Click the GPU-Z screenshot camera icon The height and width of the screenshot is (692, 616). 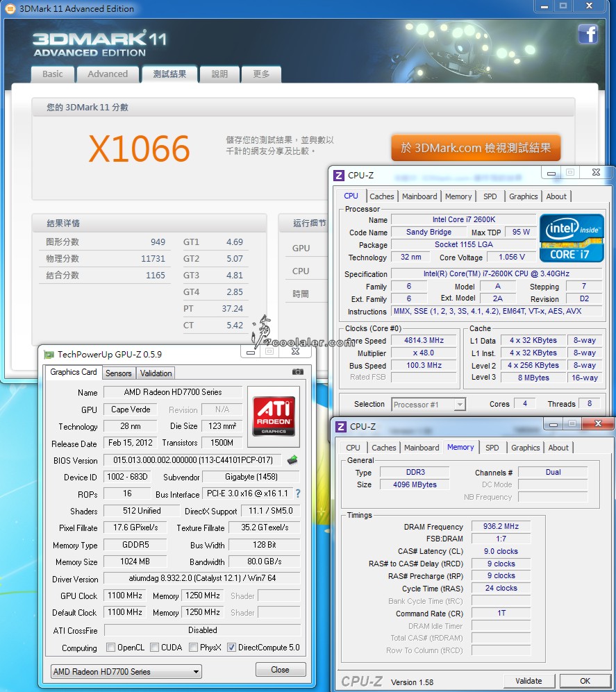click(298, 372)
